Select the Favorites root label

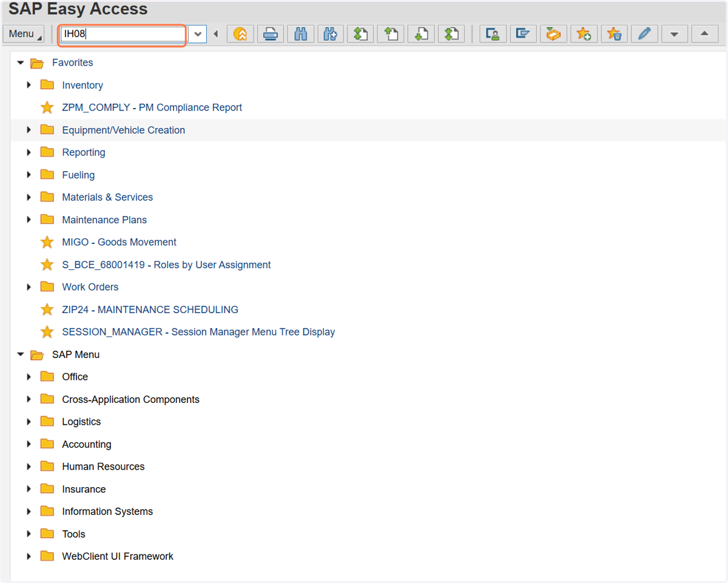point(72,62)
